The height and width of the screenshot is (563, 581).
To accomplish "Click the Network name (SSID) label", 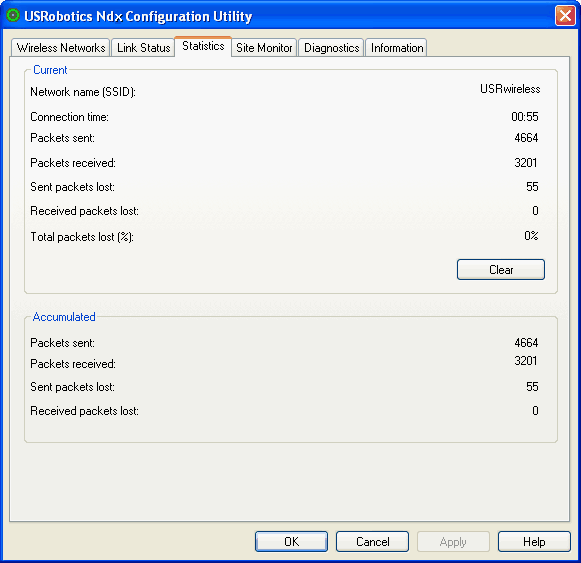I will coord(83,92).
